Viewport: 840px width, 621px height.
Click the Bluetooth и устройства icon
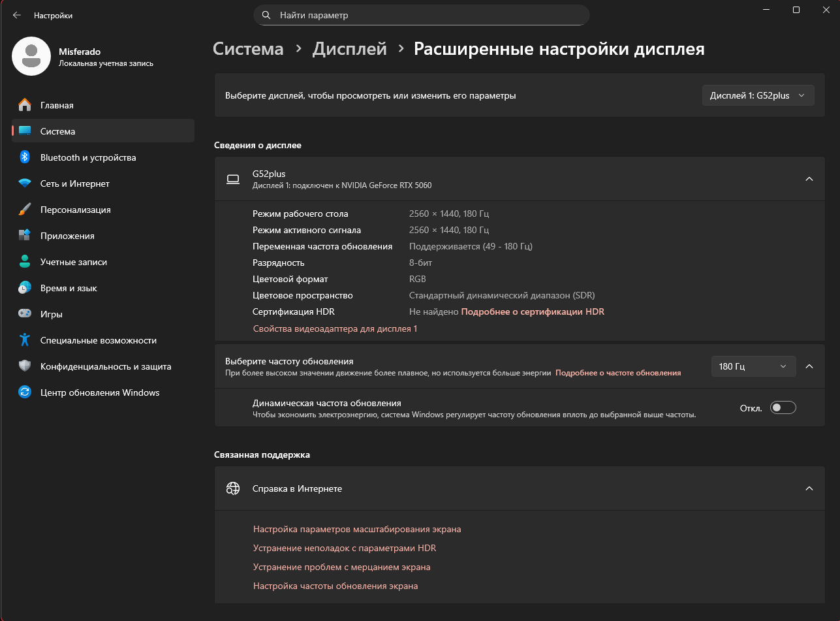(x=25, y=157)
